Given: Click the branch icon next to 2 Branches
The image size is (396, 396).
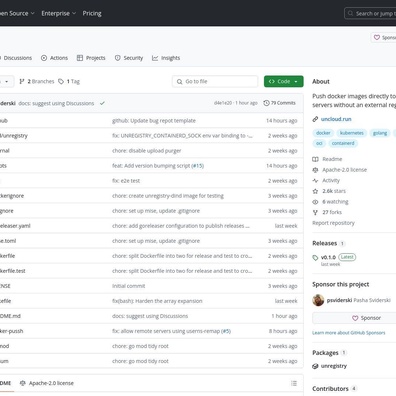Looking at the screenshot, I should pos(22,81).
